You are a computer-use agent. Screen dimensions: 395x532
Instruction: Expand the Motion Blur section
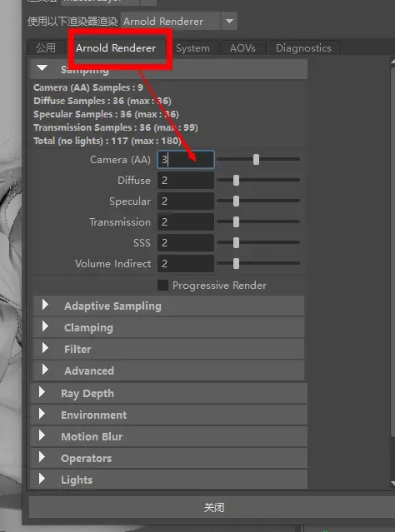(42, 436)
